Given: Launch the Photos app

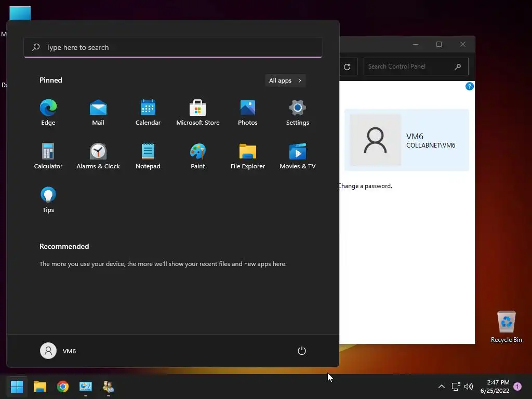Looking at the screenshot, I should (248, 113).
